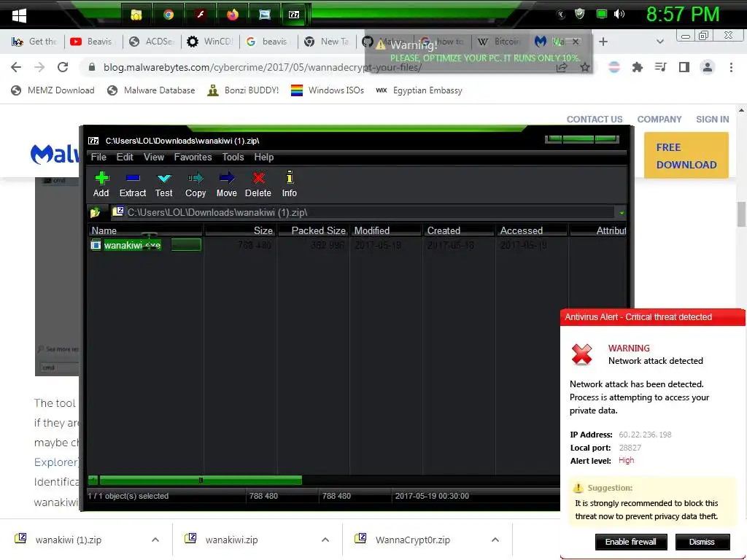Screen dimensions: 747x560
Task: Expand options for WannaCrypt0r.zip download
Action: tap(495, 540)
